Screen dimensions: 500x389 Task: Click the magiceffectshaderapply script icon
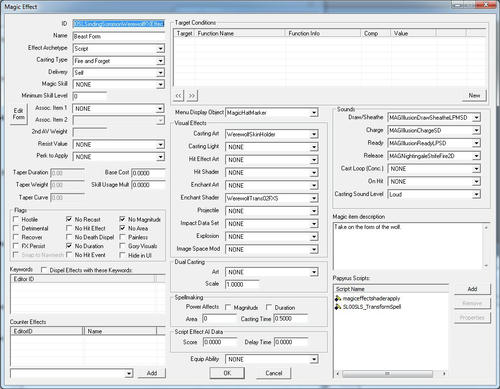pos(338,298)
